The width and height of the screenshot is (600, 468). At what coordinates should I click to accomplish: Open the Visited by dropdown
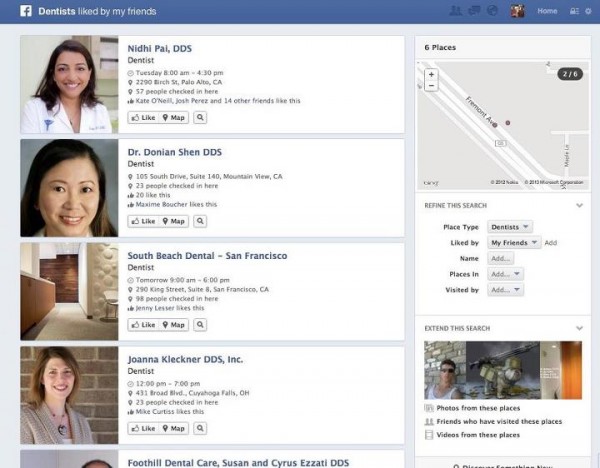coord(505,290)
